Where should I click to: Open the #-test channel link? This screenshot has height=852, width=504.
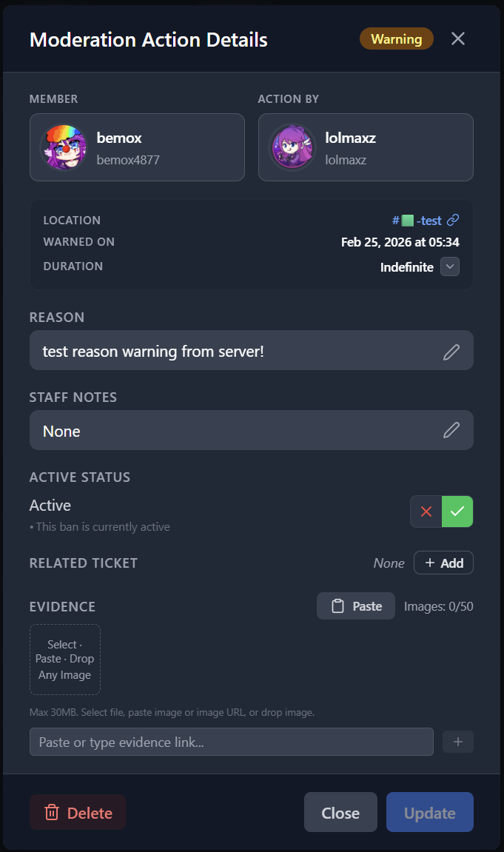(420, 220)
